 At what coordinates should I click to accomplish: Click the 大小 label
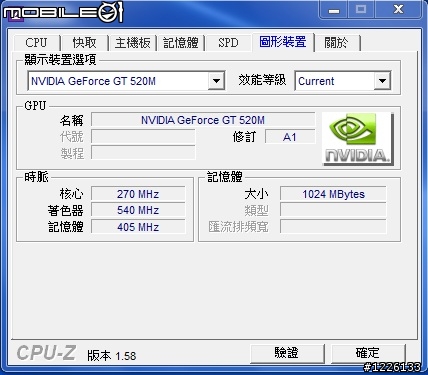coord(256,194)
